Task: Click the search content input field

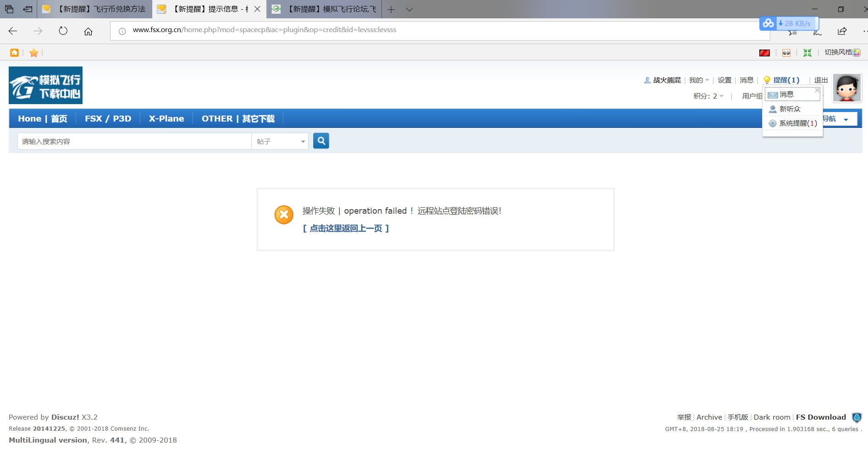Action: click(134, 141)
